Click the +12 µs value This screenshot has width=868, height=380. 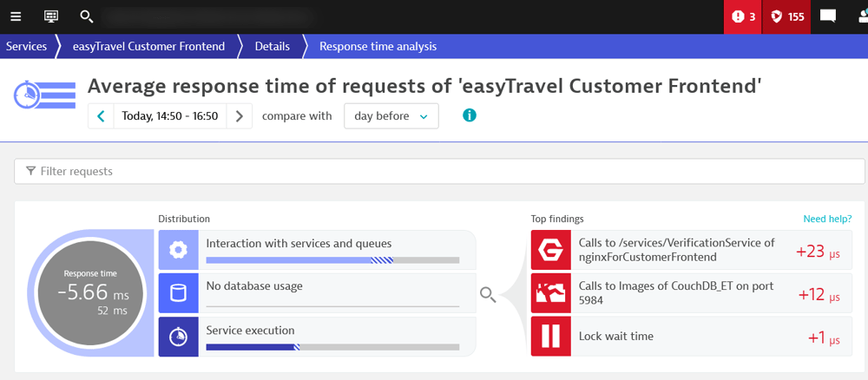(819, 295)
